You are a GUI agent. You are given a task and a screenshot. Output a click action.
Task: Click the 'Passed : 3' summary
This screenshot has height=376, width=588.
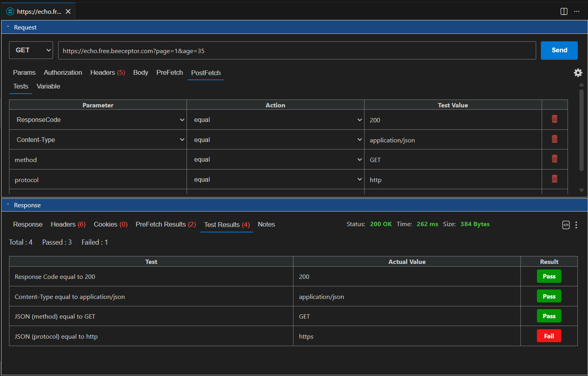pos(57,242)
